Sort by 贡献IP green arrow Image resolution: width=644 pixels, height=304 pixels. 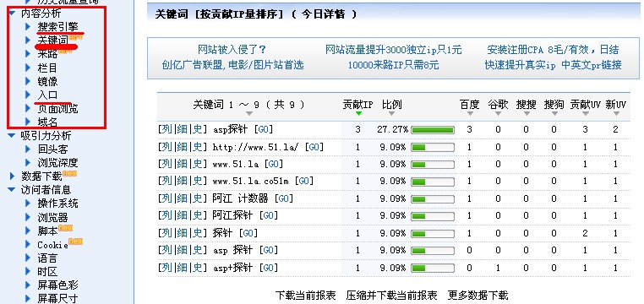pyautogui.click(x=358, y=114)
